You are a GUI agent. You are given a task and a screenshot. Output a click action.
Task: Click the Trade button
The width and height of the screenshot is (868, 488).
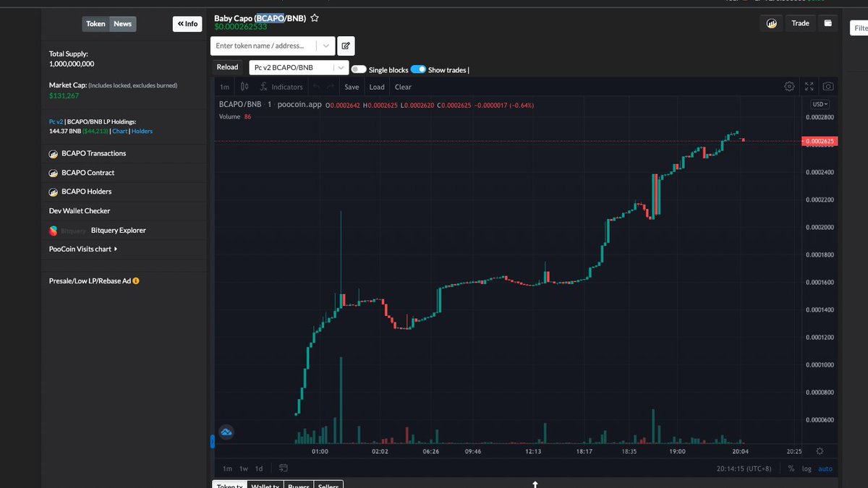point(800,23)
